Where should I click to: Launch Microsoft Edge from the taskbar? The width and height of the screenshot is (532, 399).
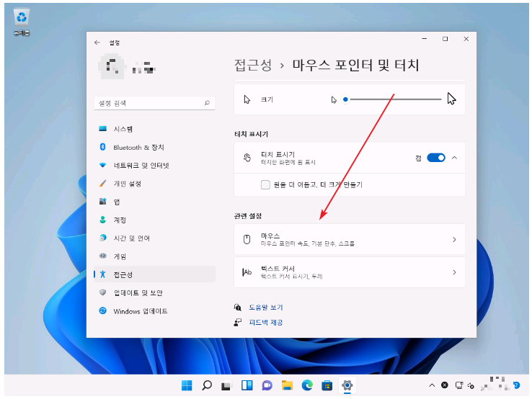[307, 385]
